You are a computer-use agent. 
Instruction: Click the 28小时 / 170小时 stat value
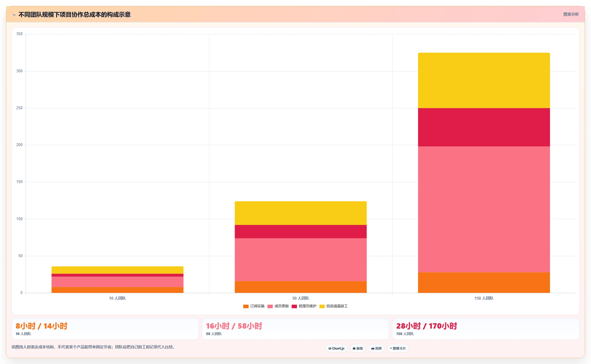(x=426, y=326)
